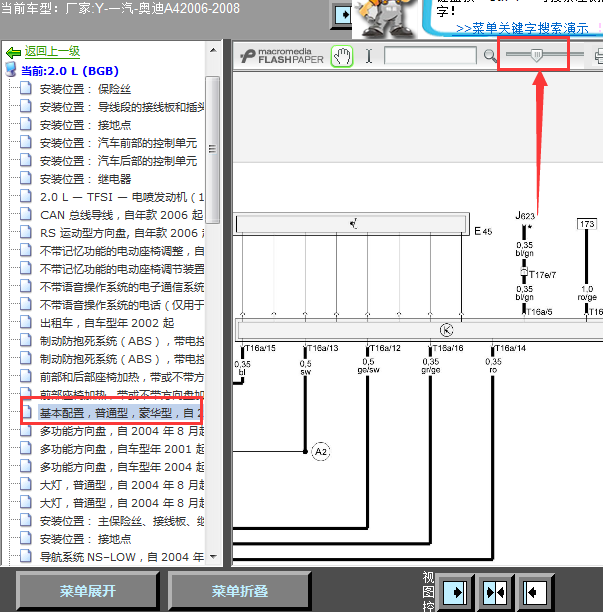The width and height of the screenshot is (603, 612).
Task: Click the T16a/15 connector label
Action: [x=260, y=348]
